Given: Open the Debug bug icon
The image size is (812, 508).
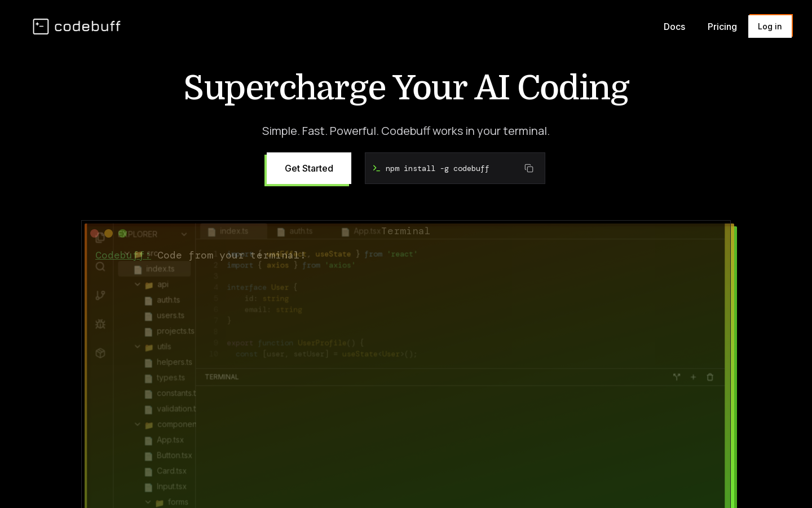Looking at the screenshot, I should coord(100,324).
